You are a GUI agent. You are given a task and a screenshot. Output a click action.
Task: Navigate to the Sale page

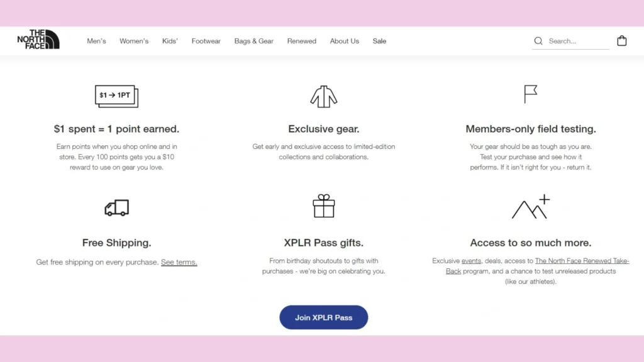[379, 41]
